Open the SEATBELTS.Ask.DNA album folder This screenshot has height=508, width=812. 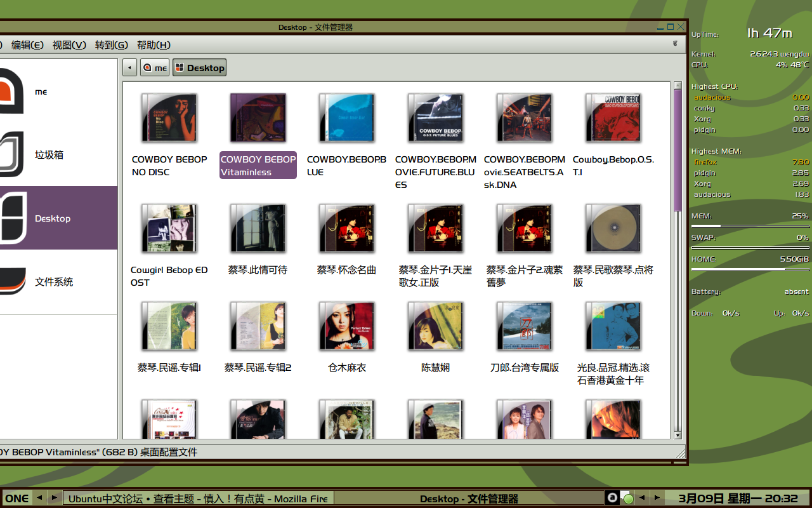[525, 118]
